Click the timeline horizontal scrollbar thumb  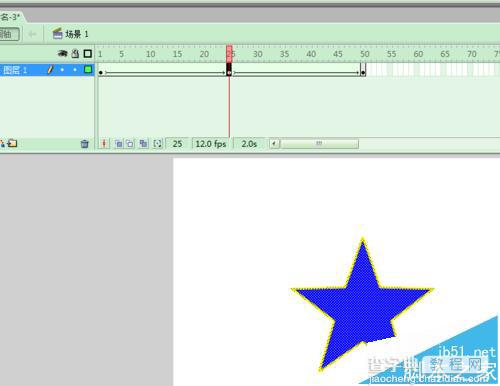pyautogui.click(x=319, y=144)
